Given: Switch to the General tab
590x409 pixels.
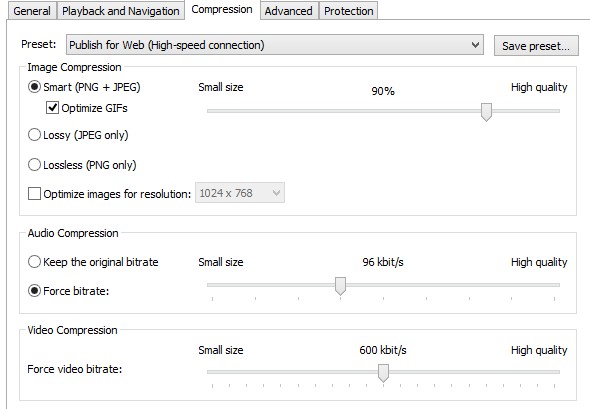Looking at the screenshot, I should 32,11.
